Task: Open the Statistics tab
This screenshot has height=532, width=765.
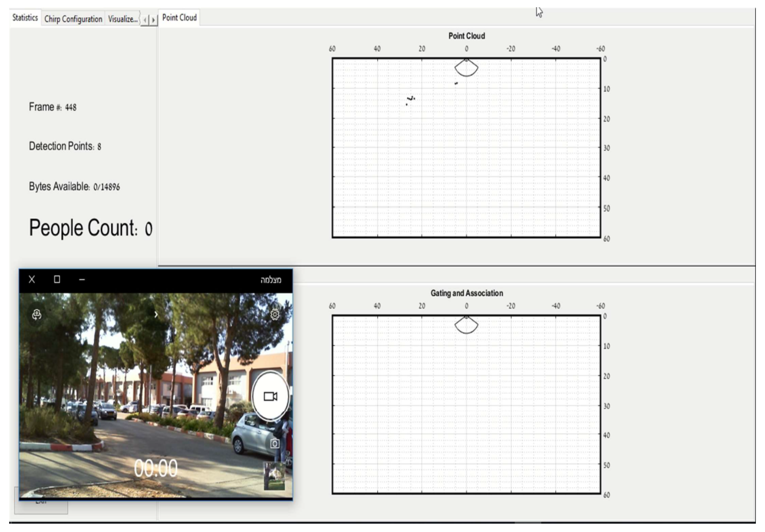Action: [x=25, y=18]
